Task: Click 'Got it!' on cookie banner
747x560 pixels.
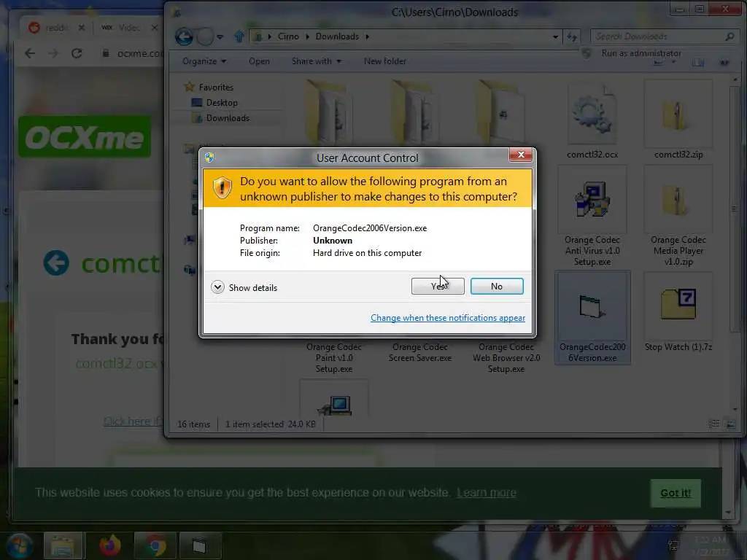Action: (x=675, y=493)
